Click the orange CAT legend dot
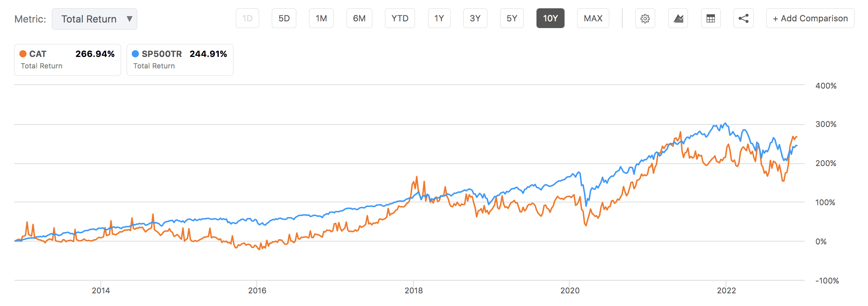The width and height of the screenshot is (868, 306). point(23,54)
